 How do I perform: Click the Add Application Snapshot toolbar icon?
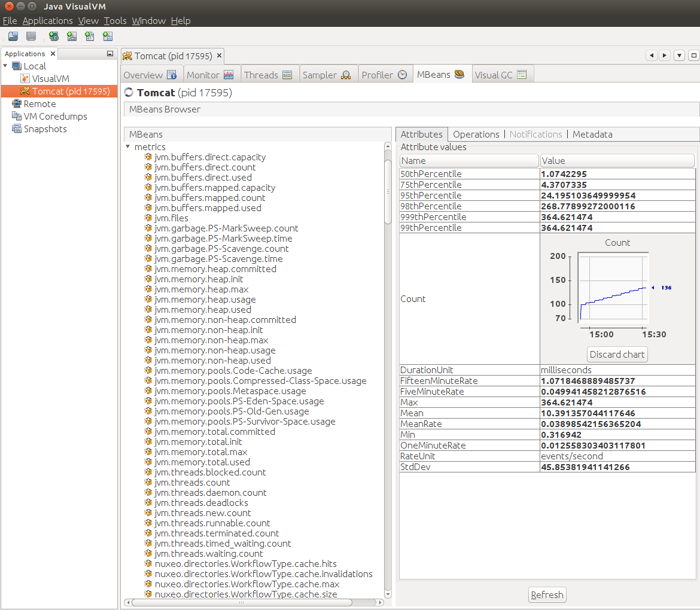point(108,36)
